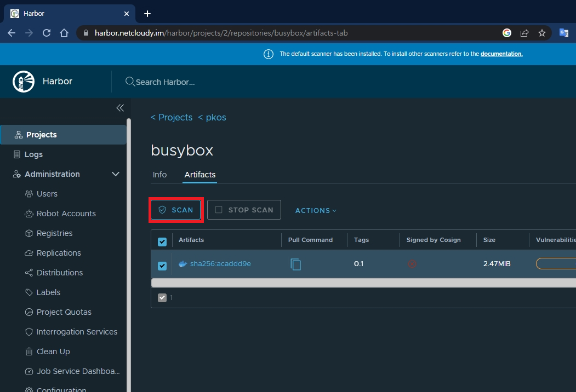Click the info icon in scanner banner
Viewport: 576px width, 392px height.
(269, 54)
